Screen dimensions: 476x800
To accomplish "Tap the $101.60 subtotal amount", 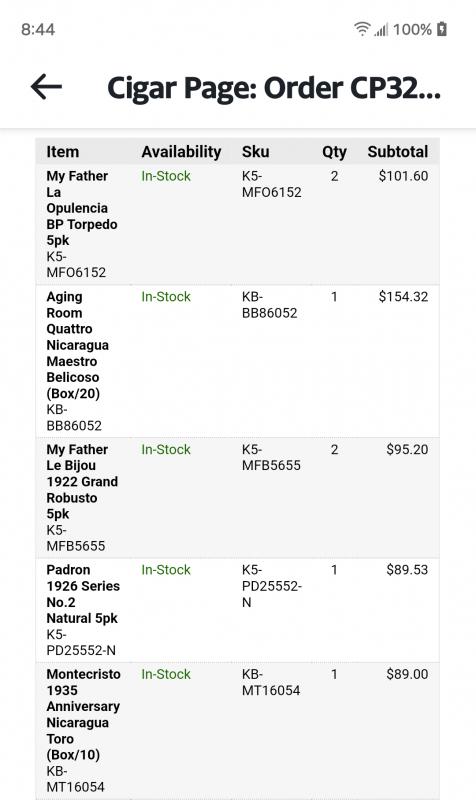I will point(403,176).
